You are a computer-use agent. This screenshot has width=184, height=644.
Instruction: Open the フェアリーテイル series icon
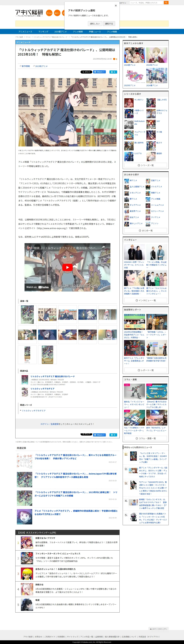[129, 135]
